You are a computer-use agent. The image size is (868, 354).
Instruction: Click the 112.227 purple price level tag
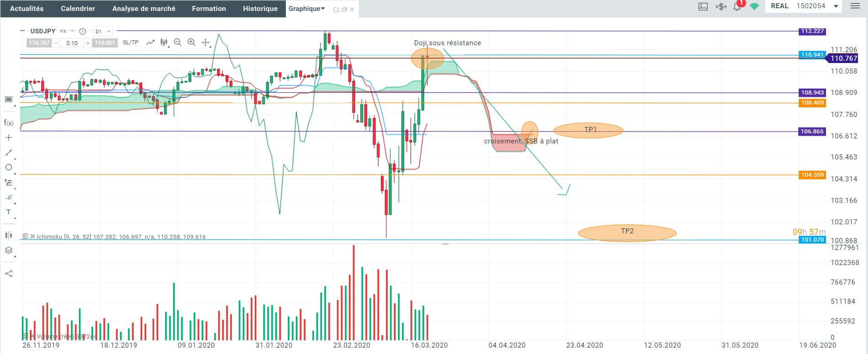click(x=812, y=31)
